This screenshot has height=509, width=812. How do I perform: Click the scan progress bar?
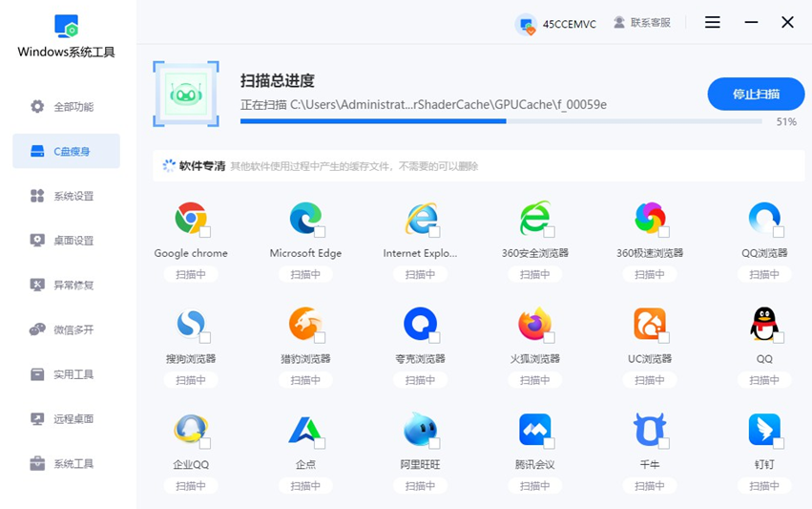click(x=501, y=121)
